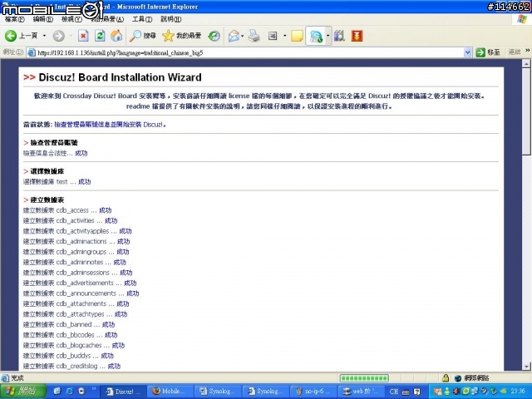Click the SSL padlock icon in status bar

(446, 377)
